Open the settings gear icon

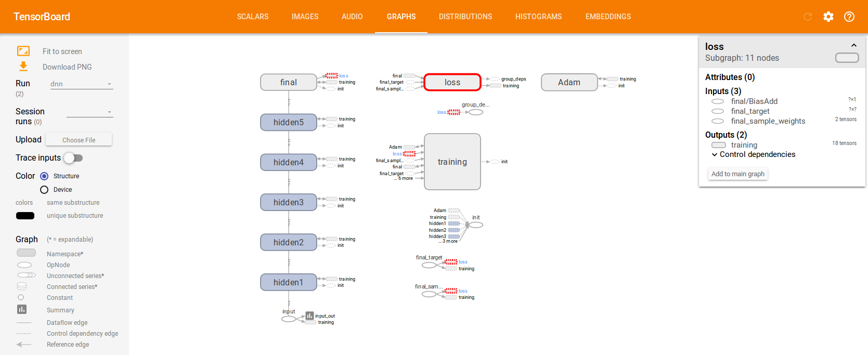point(828,17)
